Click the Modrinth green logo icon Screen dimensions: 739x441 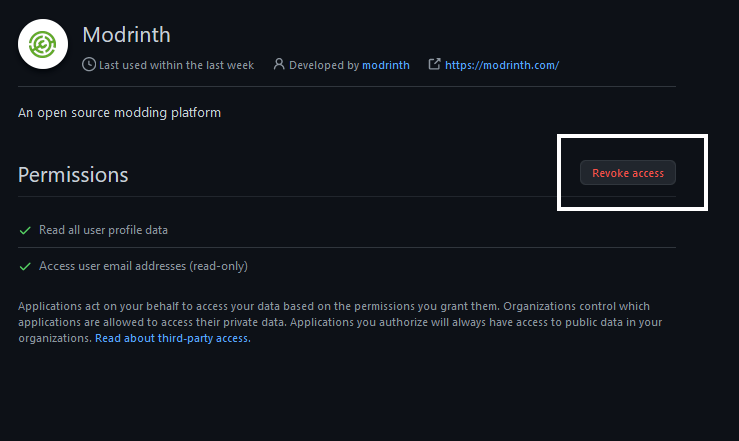[x=43, y=45]
